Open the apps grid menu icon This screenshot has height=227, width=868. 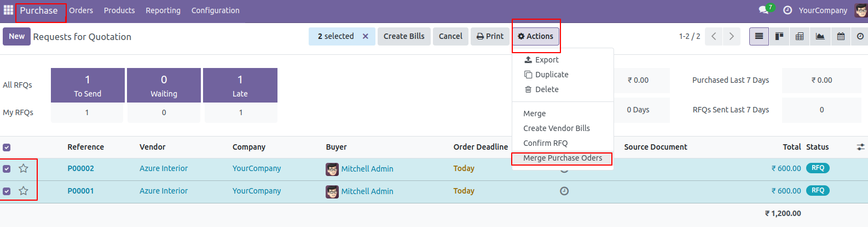(8, 10)
